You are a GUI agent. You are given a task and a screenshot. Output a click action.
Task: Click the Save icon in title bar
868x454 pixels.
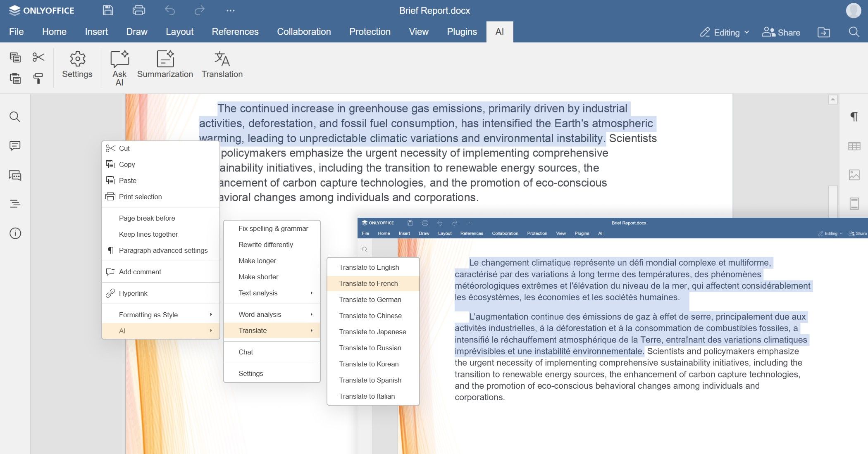pos(108,10)
